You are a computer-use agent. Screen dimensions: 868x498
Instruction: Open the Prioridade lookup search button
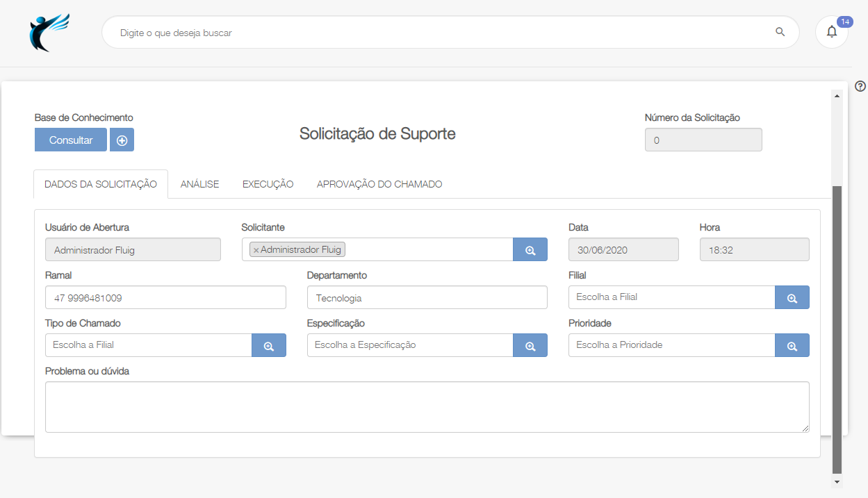pyautogui.click(x=792, y=346)
